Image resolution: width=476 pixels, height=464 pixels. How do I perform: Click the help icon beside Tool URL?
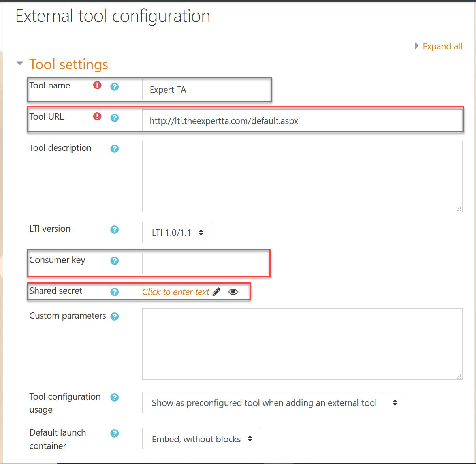pos(115,118)
